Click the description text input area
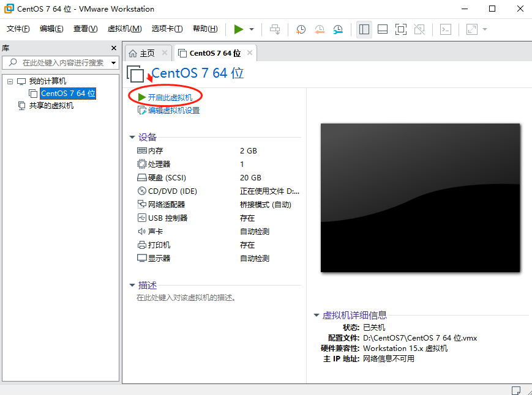 click(x=186, y=298)
